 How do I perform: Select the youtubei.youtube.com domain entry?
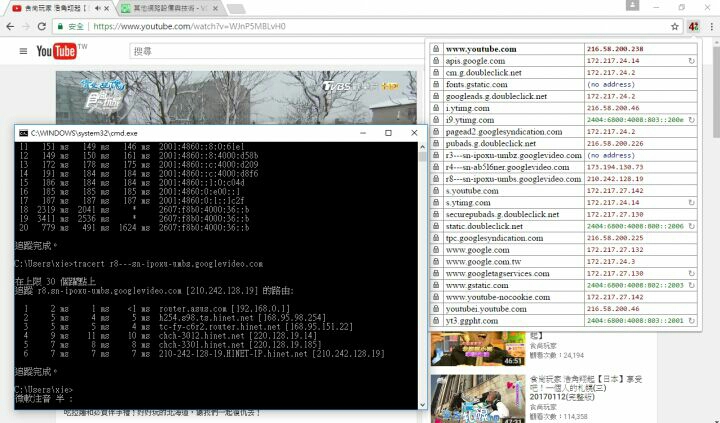[486, 309]
